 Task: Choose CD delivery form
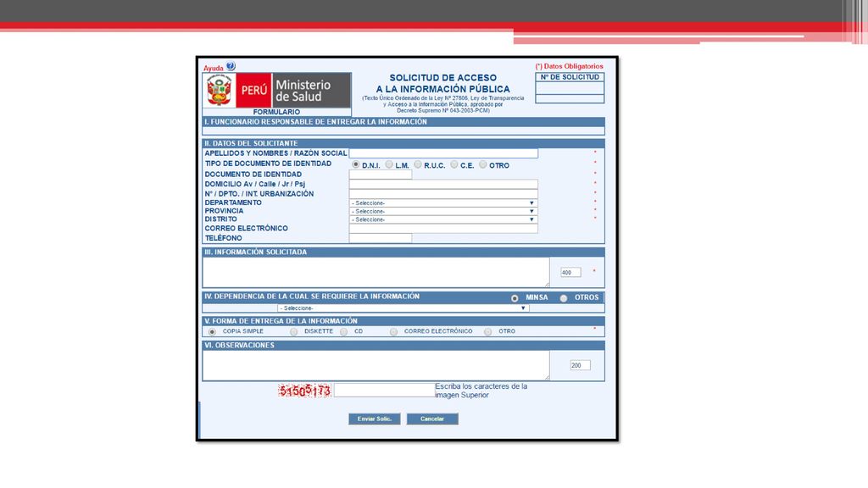[344, 332]
